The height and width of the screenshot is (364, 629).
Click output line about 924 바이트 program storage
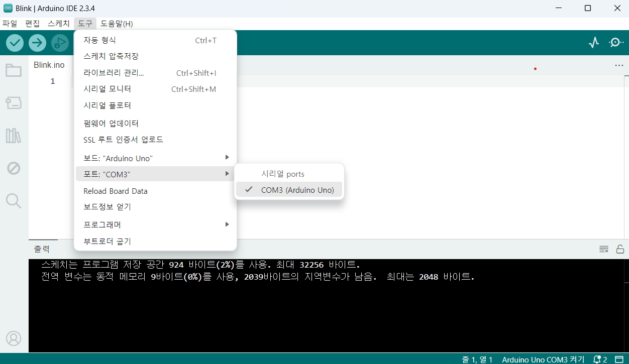pyautogui.click(x=201, y=265)
